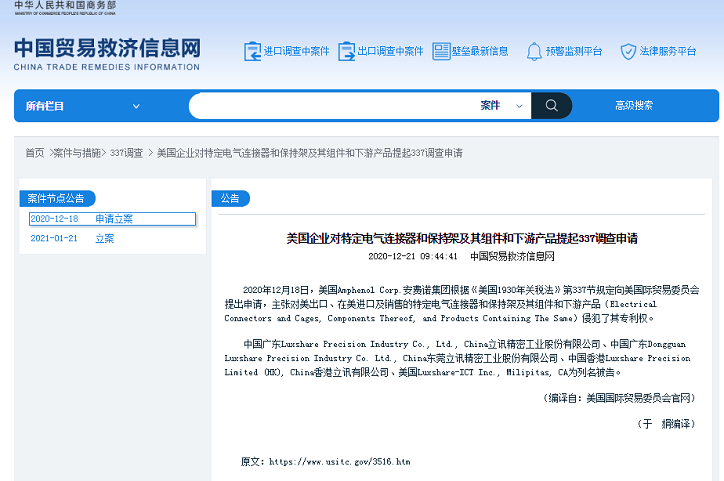Select the 2021-01-21 立案 entry
724x481 pixels.
tap(72, 238)
